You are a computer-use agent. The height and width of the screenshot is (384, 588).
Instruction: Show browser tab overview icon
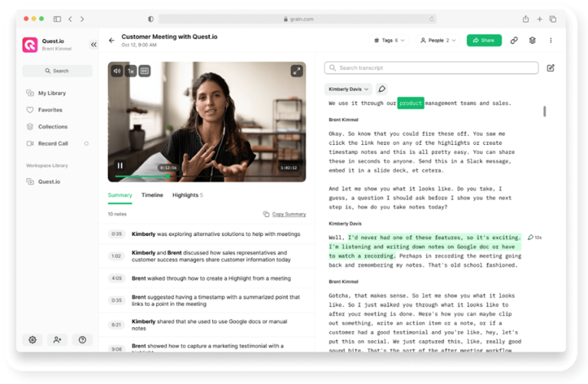(553, 18)
